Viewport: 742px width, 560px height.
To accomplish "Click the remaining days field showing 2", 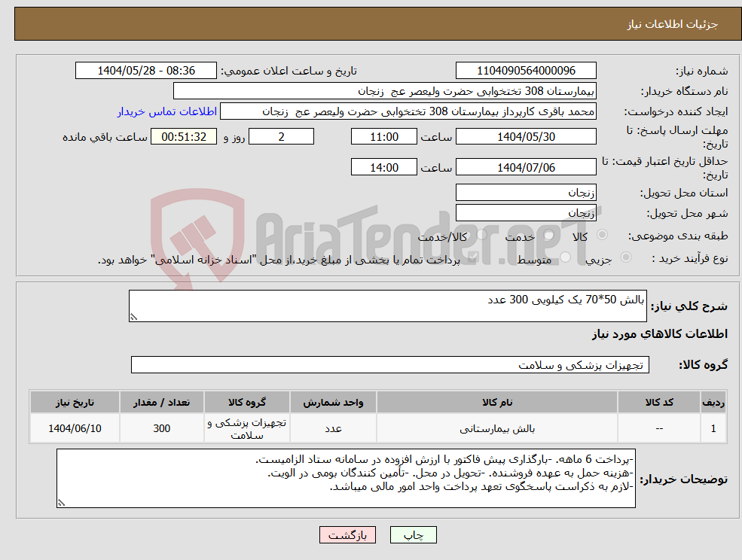I will coord(281,137).
